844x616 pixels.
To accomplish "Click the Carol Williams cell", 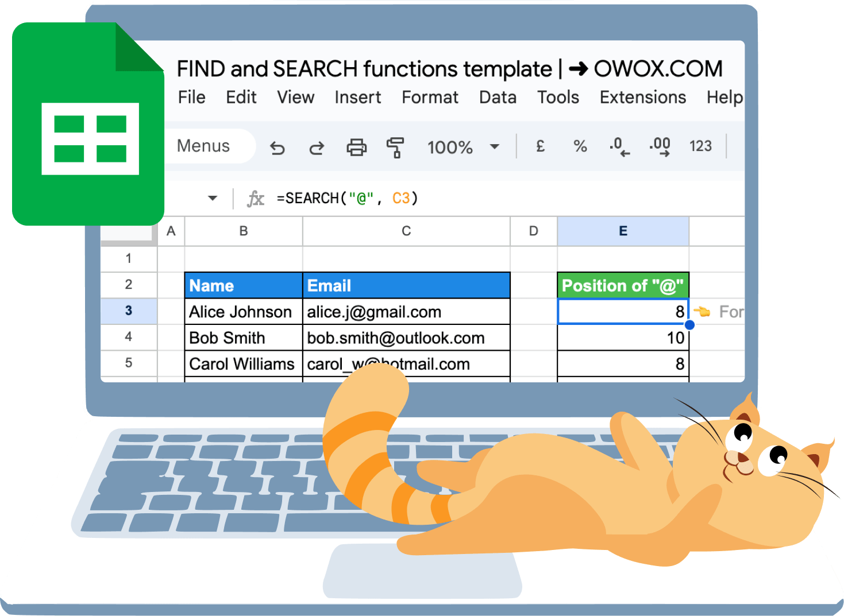I will click(x=244, y=364).
